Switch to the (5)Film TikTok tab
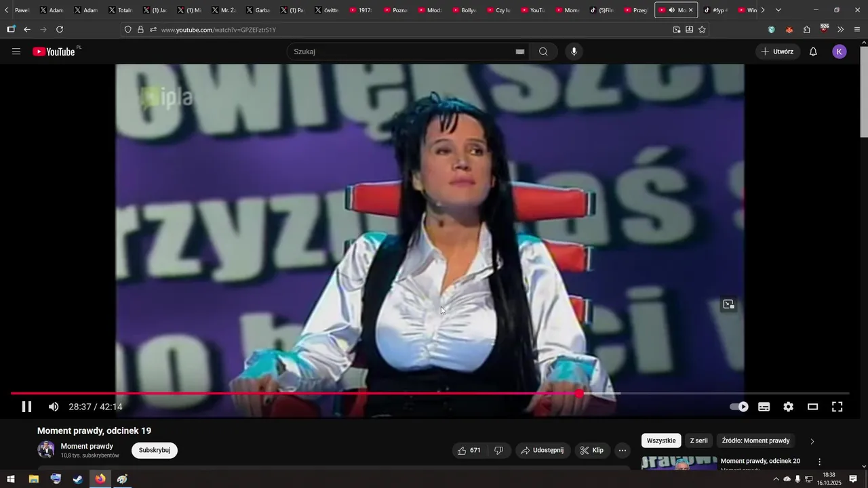This screenshot has width=868, height=488. tap(602, 10)
